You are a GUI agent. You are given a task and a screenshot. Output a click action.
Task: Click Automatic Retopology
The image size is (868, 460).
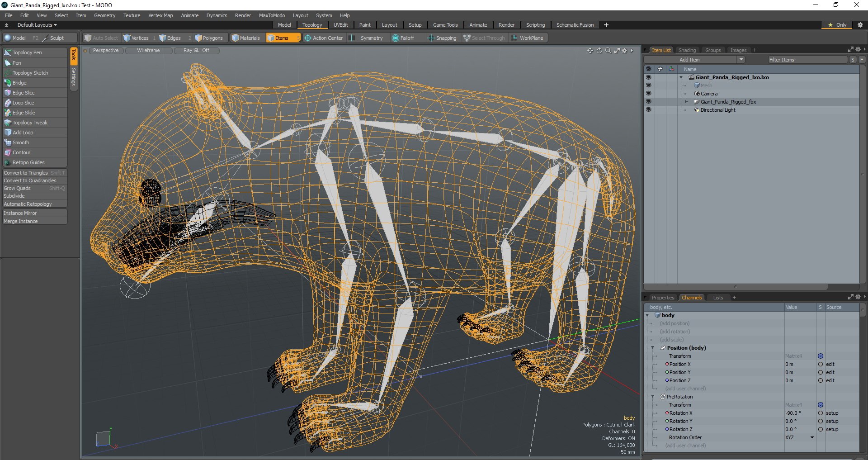point(35,204)
